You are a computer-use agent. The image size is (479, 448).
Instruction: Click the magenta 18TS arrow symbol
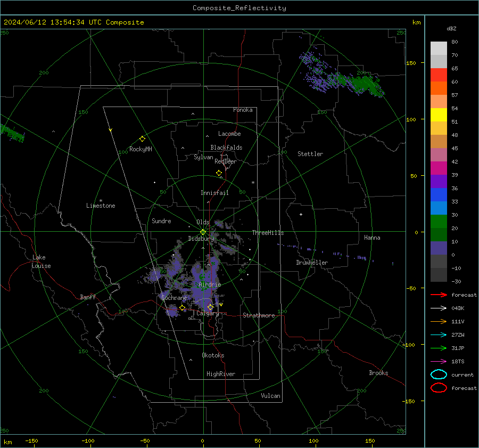coord(439,362)
